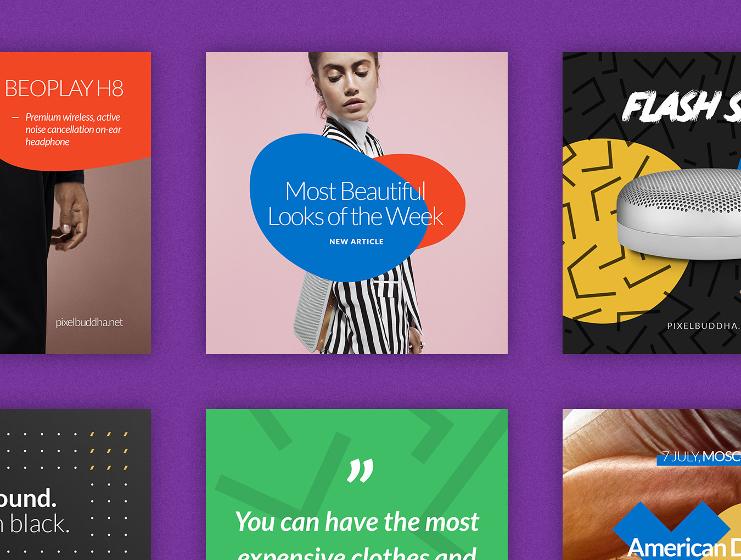Click the 7 JULY, MOSCOW date banner

[699, 457]
